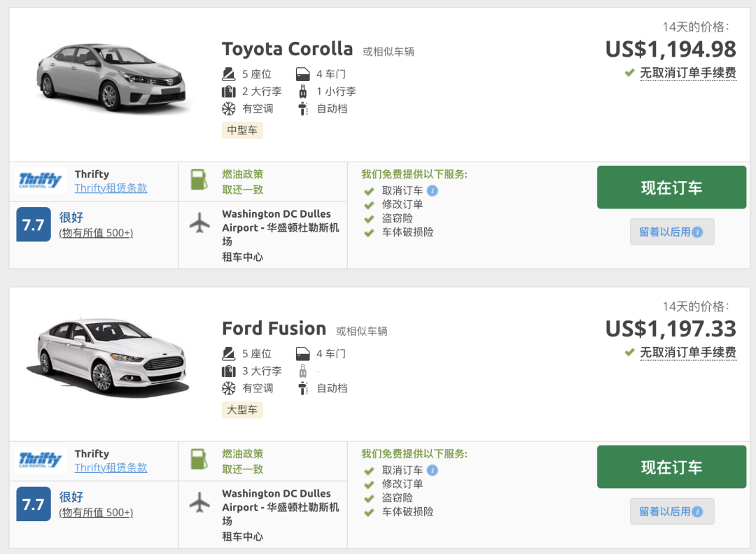Click the Ford Fusion title
This screenshot has width=756, height=554.
274,329
